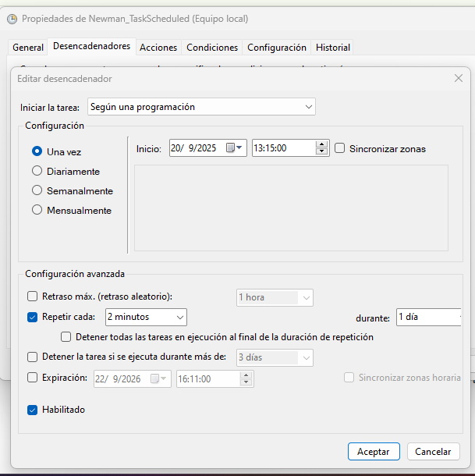This screenshot has width=475, height=476.
Task: Increase start time with spinner arrow
Action: click(322, 144)
